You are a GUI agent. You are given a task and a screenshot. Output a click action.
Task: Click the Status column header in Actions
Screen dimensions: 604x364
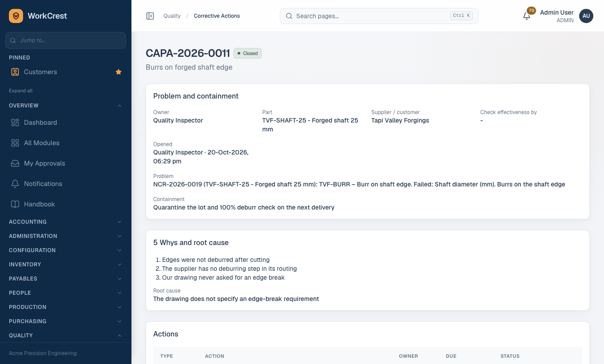click(510, 356)
